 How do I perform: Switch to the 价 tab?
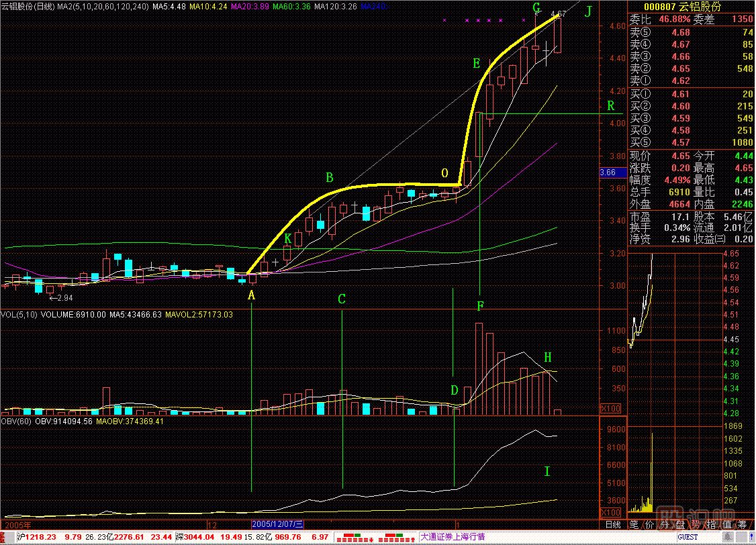tap(649, 524)
